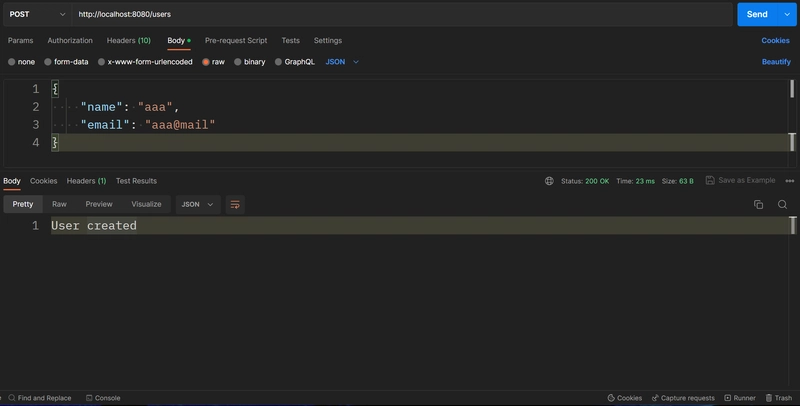
Task: Open the Runner from the bottom bar
Action: pyautogui.click(x=740, y=398)
